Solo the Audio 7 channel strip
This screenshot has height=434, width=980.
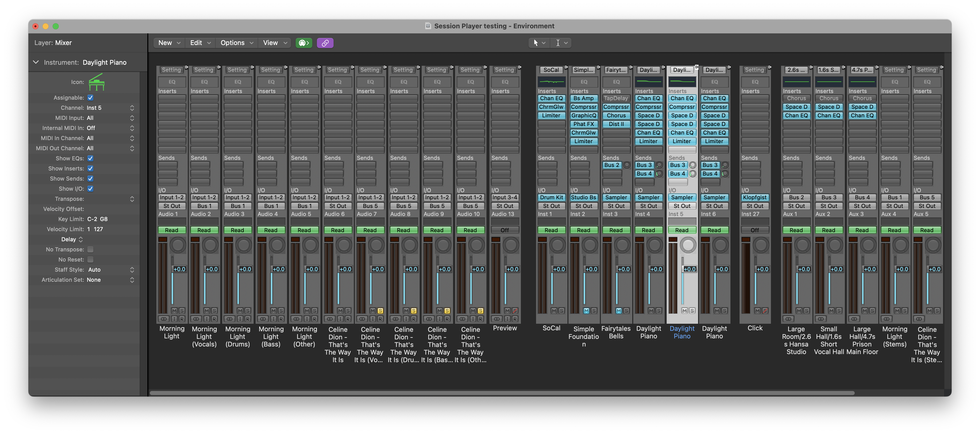tap(380, 311)
